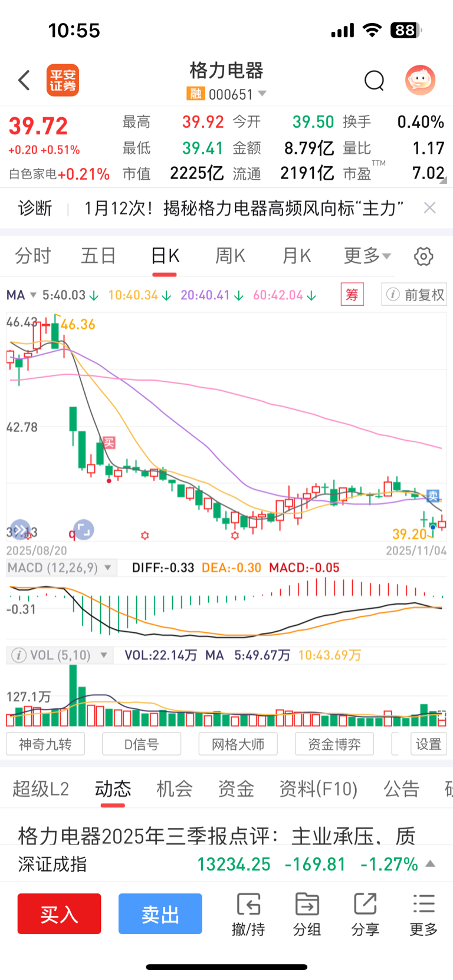The width and height of the screenshot is (453, 980).
Task: Open chart settings gear icon
Action: pyautogui.click(x=424, y=256)
